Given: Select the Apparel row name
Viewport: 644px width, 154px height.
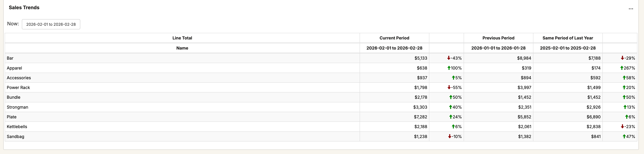Looking at the screenshot, I should click(x=14, y=68).
